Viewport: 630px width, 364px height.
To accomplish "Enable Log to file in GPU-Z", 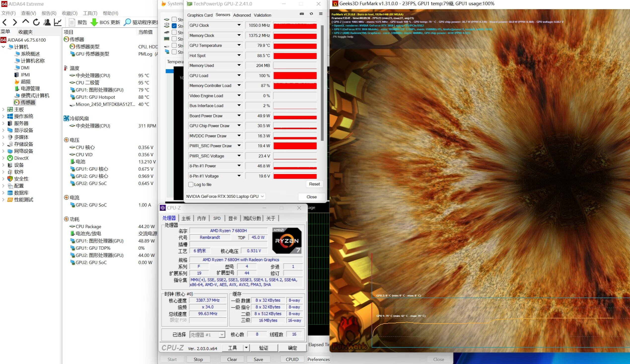I will pyautogui.click(x=191, y=184).
